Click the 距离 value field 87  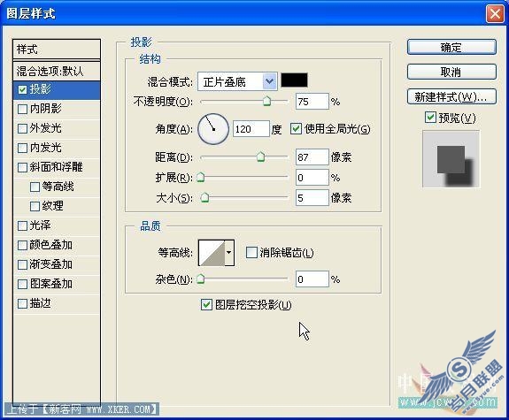coord(312,157)
